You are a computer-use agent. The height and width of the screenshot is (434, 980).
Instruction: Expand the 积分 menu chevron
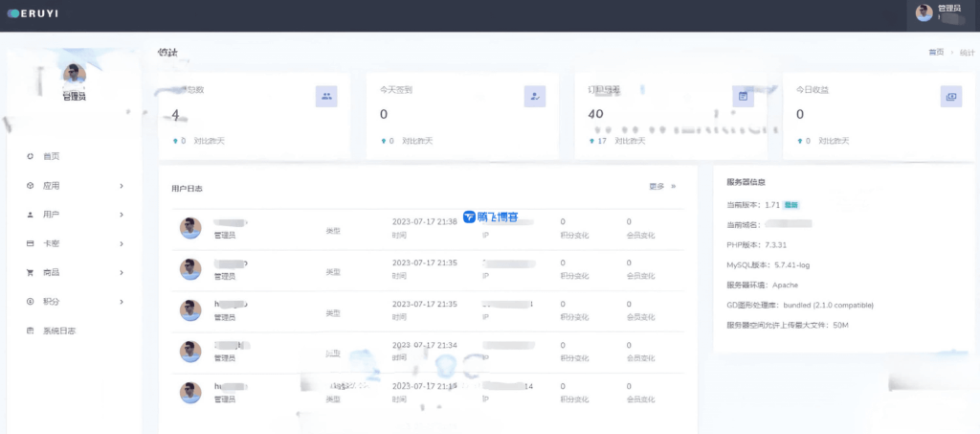coord(122,302)
